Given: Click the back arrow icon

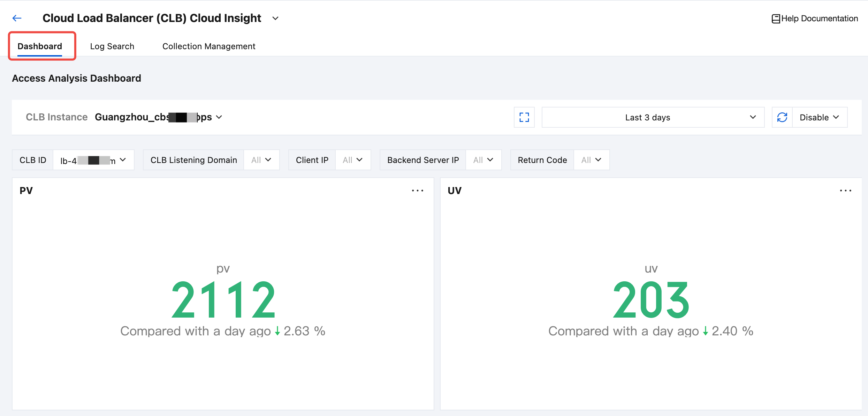Looking at the screenshot, I should [17, 18].
